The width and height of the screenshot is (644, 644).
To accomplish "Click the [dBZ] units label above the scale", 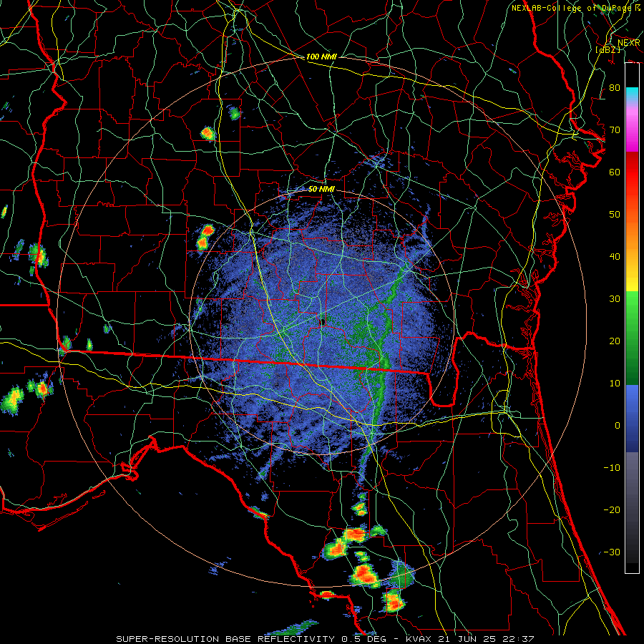I will [608, 49].
